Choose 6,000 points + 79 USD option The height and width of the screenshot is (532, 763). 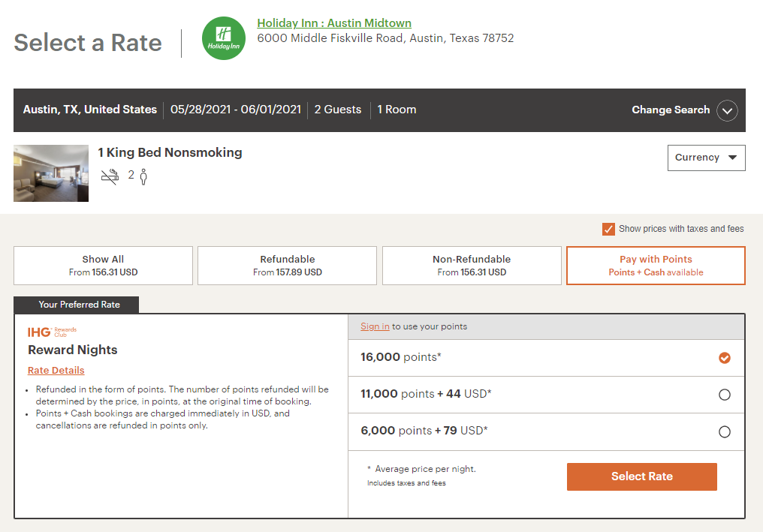point(725,431)
